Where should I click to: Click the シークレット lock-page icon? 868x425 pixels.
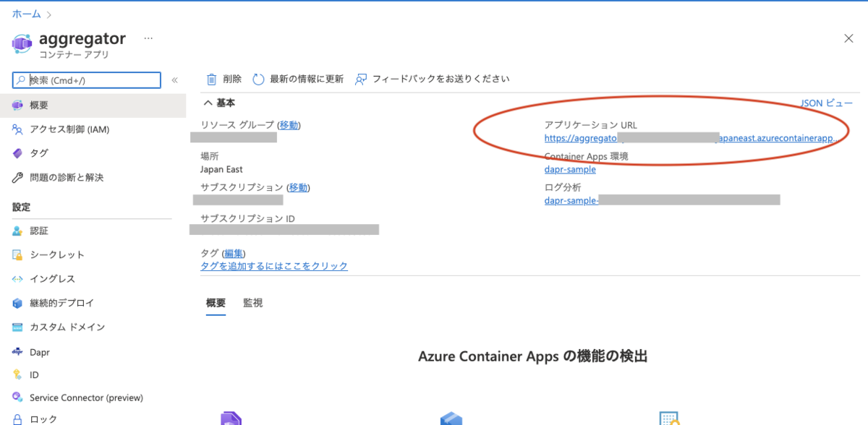click(x=18, y=255)
